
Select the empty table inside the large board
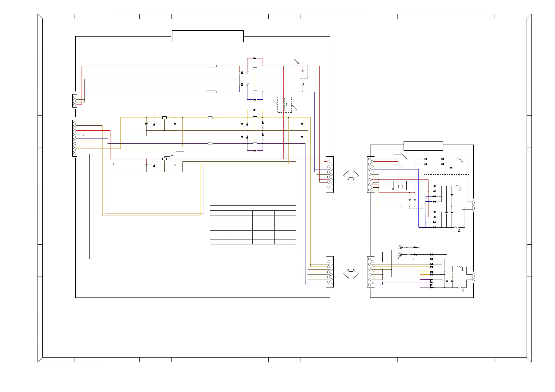[x=253, y=225]
